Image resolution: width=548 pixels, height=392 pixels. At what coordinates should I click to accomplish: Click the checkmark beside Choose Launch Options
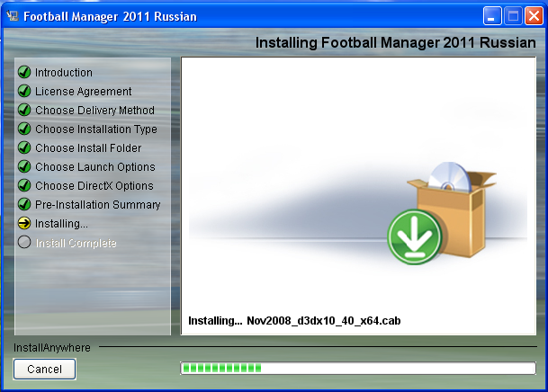coord(24,166)
